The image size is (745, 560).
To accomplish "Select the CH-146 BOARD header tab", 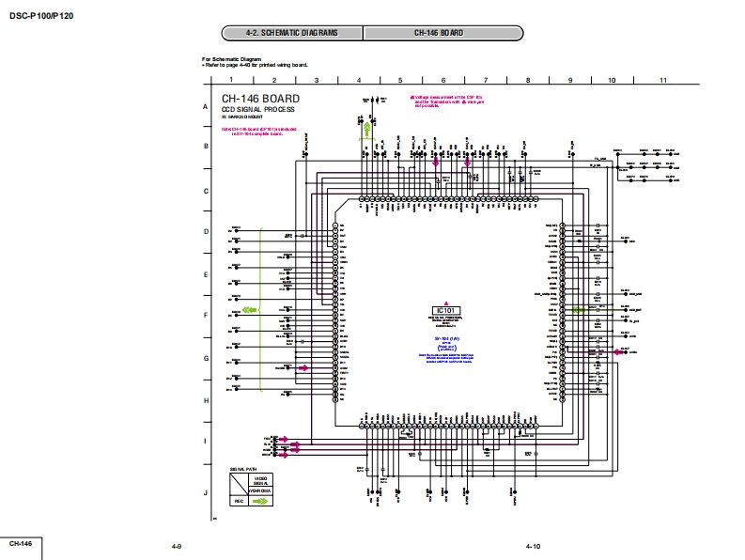I will point(439,33).
